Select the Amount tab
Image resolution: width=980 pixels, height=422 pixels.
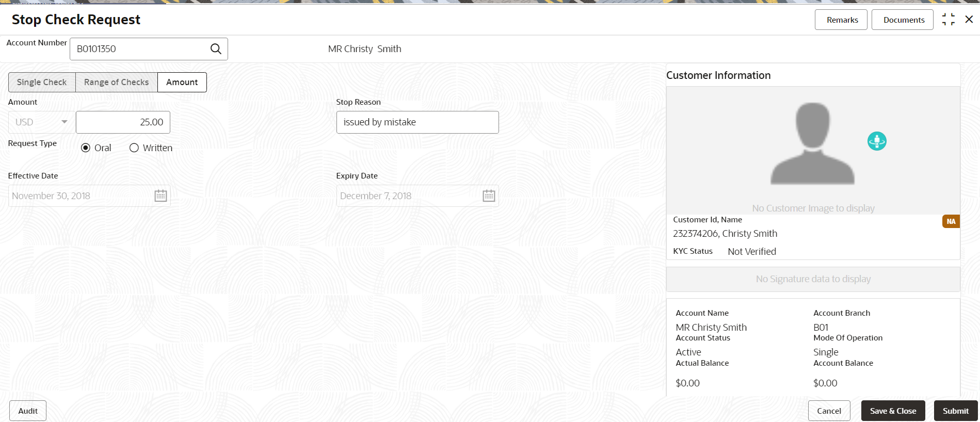[x=182, y=82]
